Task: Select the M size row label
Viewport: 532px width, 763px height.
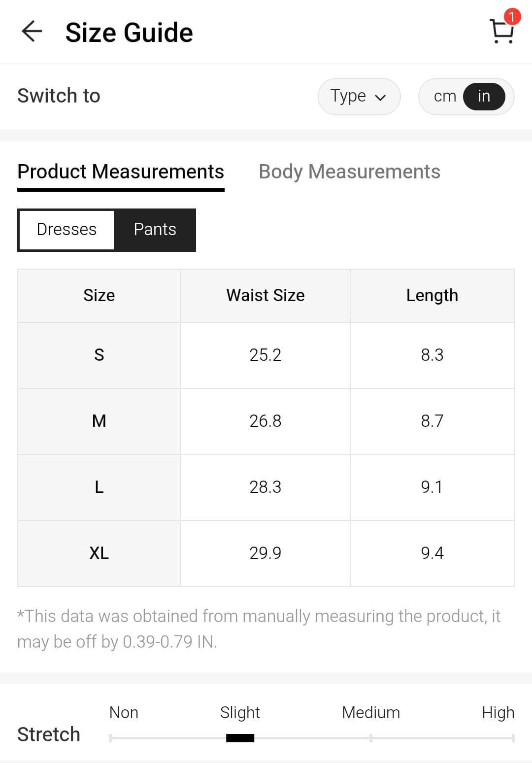Action: (x=99, y=421)
